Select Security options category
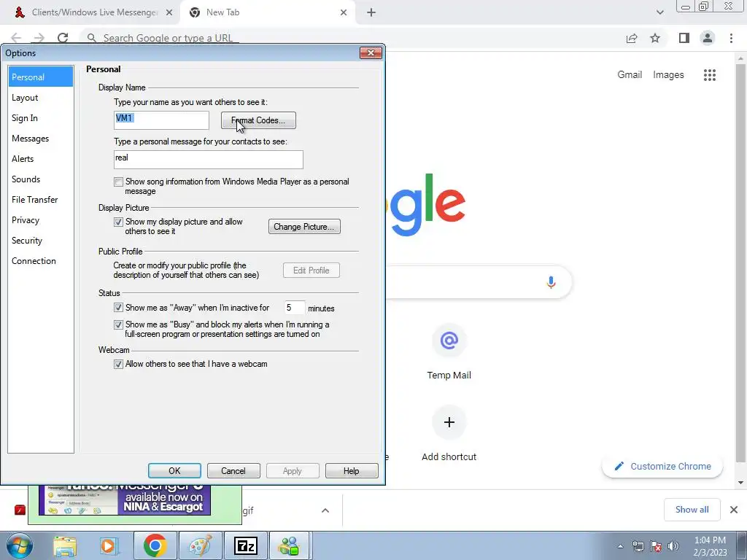Screen dimensions: 747x560 click(41, 241)
